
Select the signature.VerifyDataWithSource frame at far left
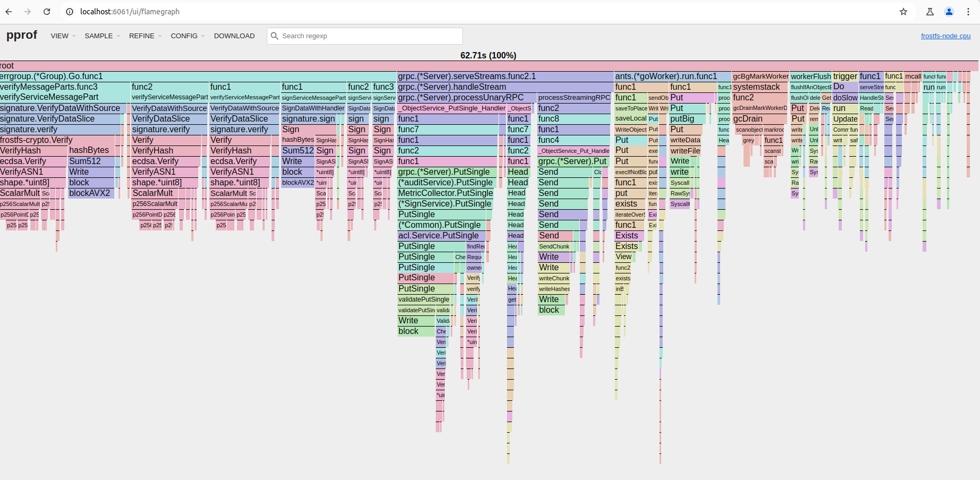[x=63, y=108]
